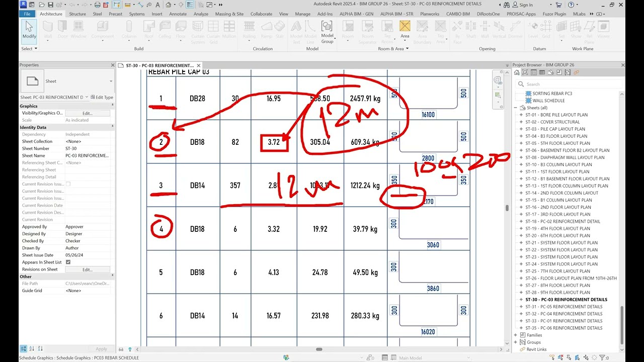Switch to the Structure ribbon tab
Viewport: 644px width, 362px height.
[77, 14]
